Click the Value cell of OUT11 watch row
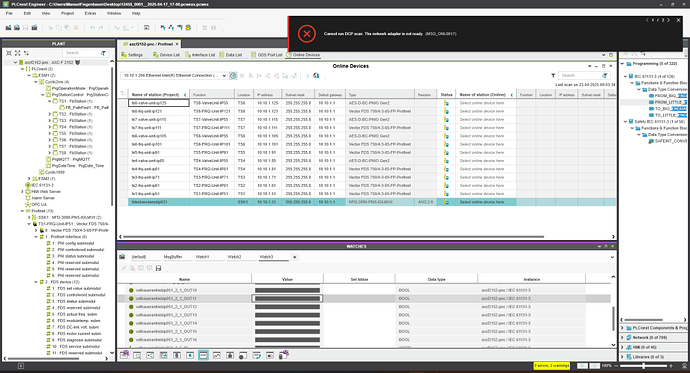The width and height of the screenshot is (690, 373). click(x=287, y=298)
